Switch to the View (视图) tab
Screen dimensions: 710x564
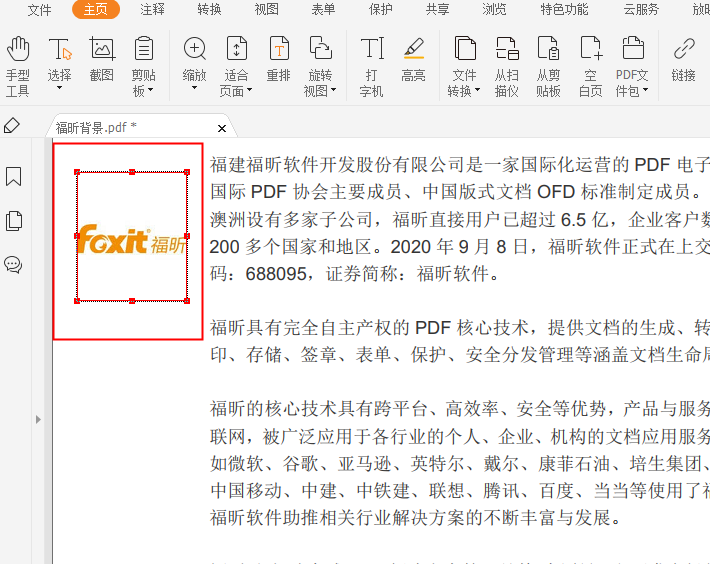[266, 10]
